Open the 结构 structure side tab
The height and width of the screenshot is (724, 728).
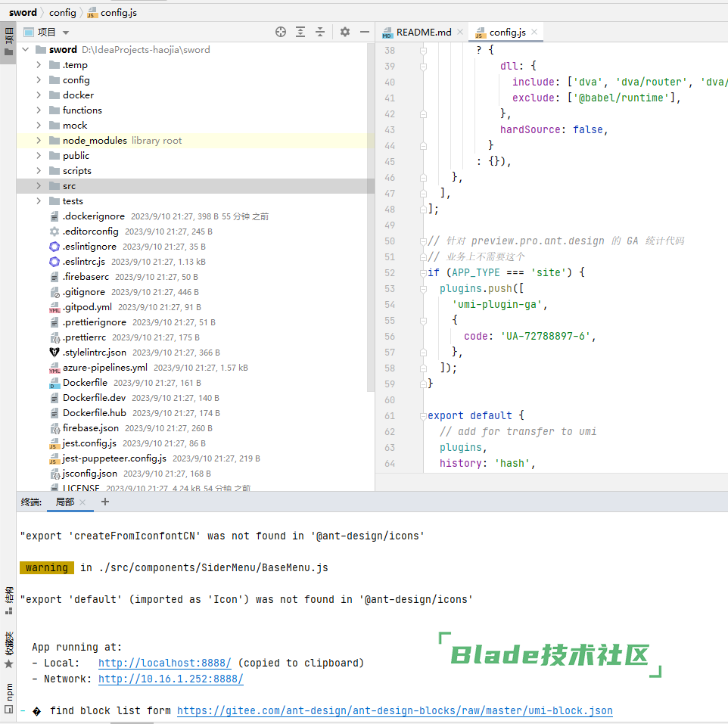8,601
